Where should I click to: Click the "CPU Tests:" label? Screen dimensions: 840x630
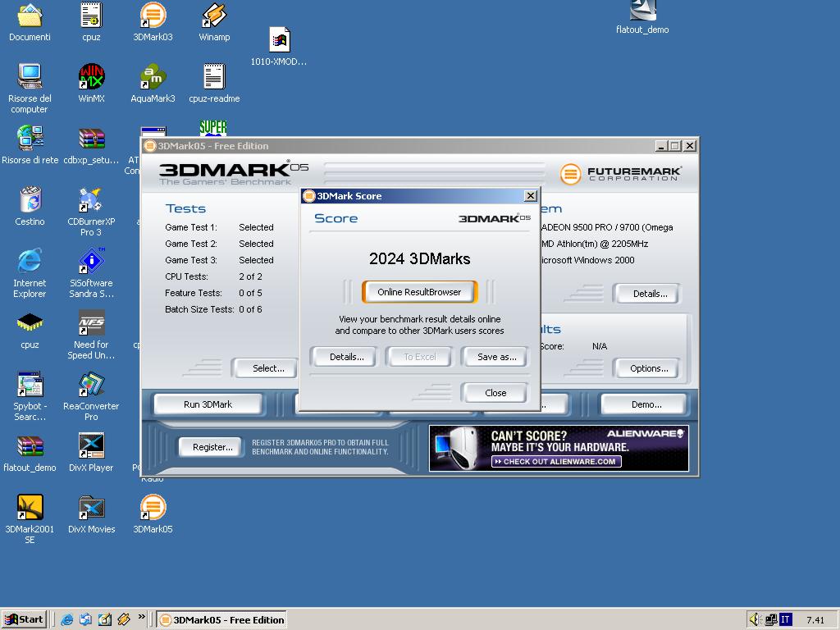click(x=186, y=276)
